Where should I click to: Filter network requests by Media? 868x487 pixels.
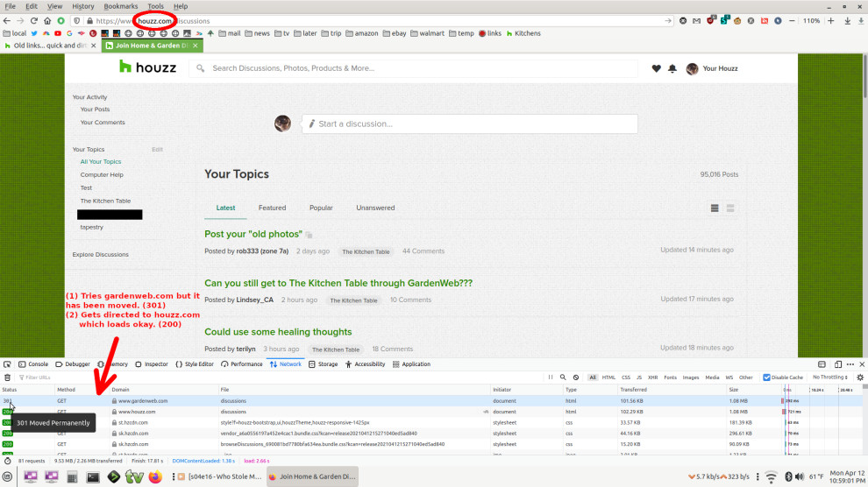tap(712, 378)
